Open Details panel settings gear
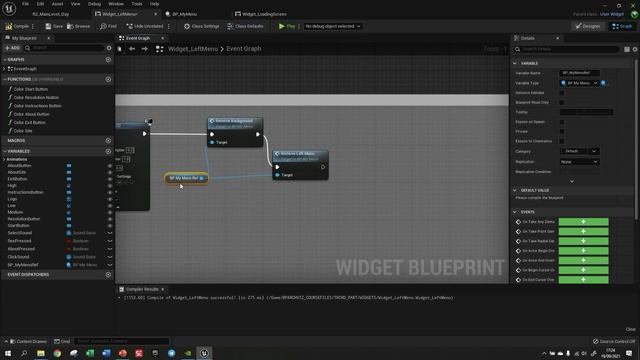640x360 pixels. 635,49
